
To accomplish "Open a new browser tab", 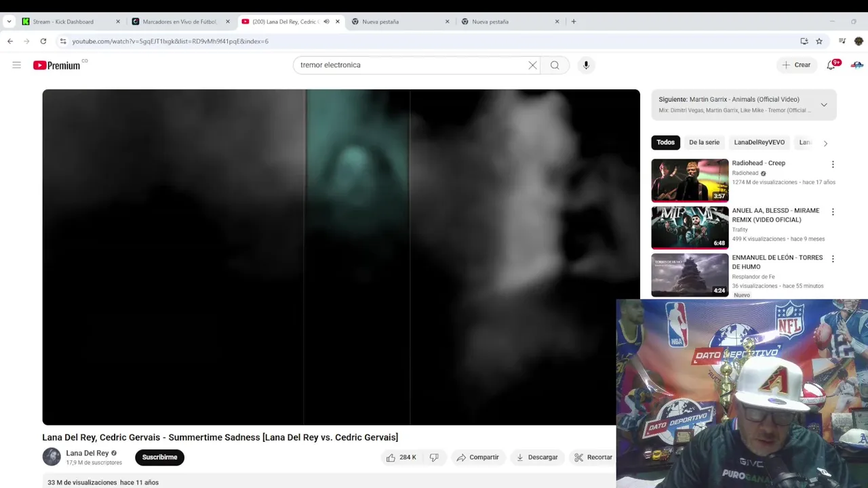I will 573,22.
